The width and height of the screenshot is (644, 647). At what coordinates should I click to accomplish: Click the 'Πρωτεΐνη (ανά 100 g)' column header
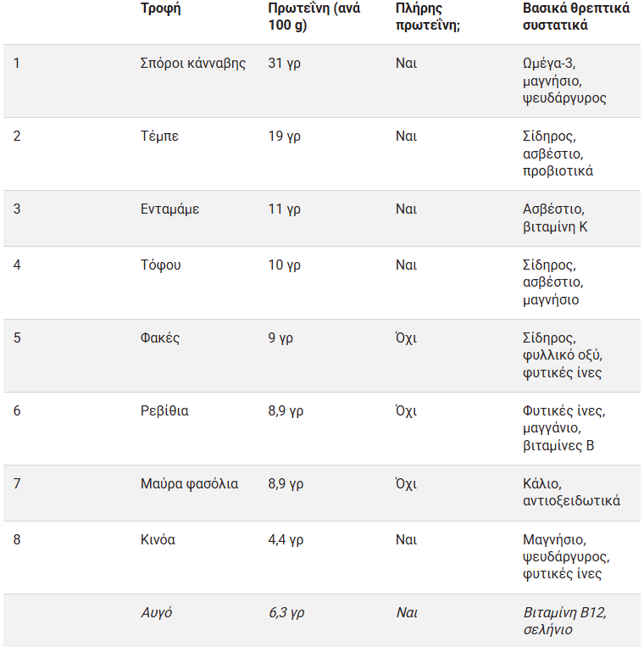314,17
